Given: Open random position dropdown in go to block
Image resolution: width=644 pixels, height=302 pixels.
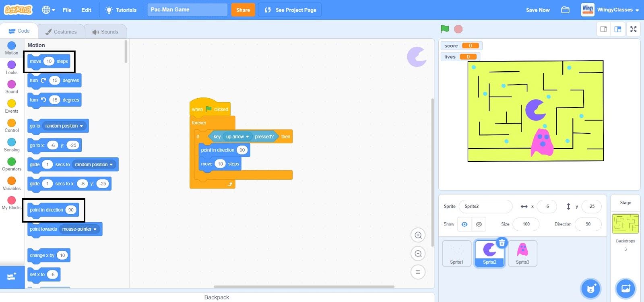Looking at the screenshot, I should (64, 126).
